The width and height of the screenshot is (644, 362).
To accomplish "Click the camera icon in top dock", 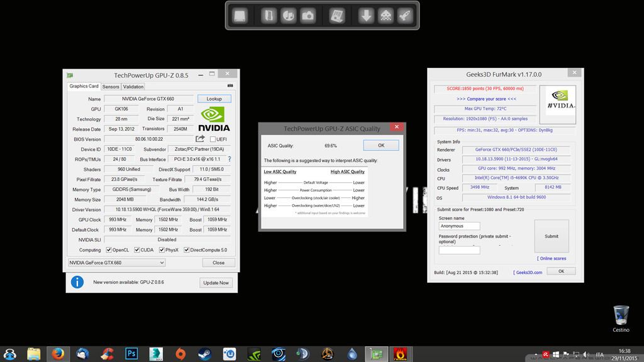I will coord(308,16).
